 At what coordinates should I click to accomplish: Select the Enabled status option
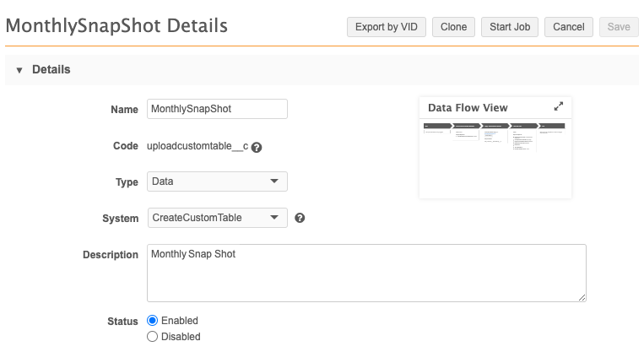click(153, 321)
